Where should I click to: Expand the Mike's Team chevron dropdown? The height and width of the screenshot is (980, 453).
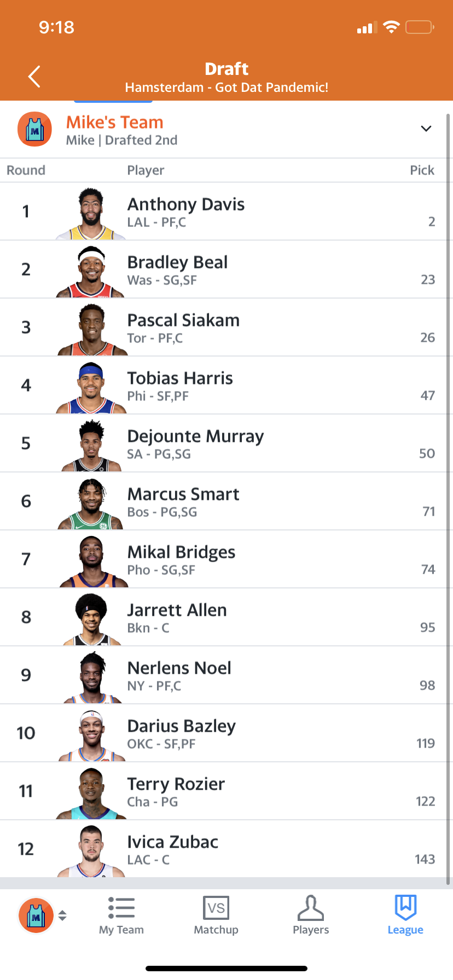pyautogui.click(x=426, y=129)
